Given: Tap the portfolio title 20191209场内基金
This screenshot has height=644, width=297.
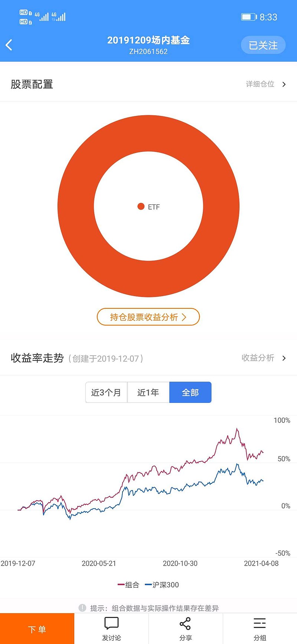Looking at the screenshot, I should point(148,40).
